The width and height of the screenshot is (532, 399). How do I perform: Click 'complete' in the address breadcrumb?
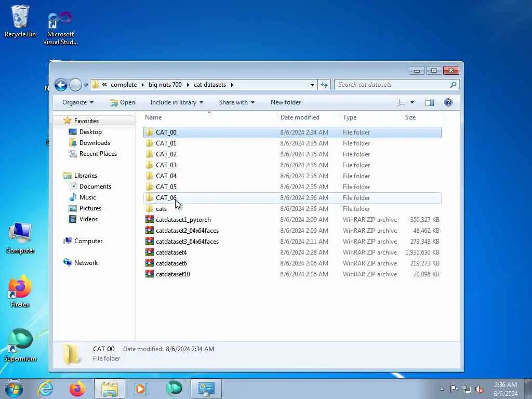pos(124,85)
